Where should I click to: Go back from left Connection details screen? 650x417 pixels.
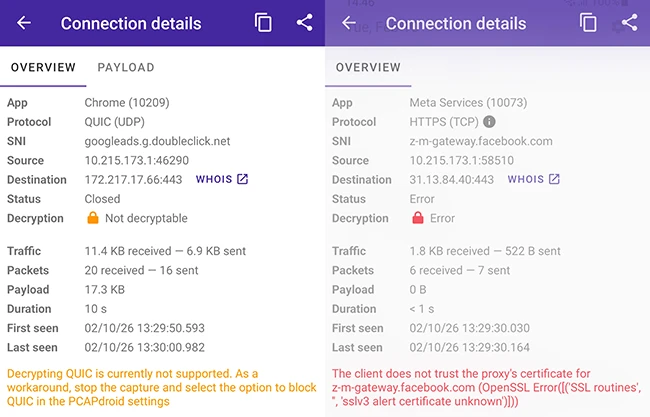click(24, 23)
